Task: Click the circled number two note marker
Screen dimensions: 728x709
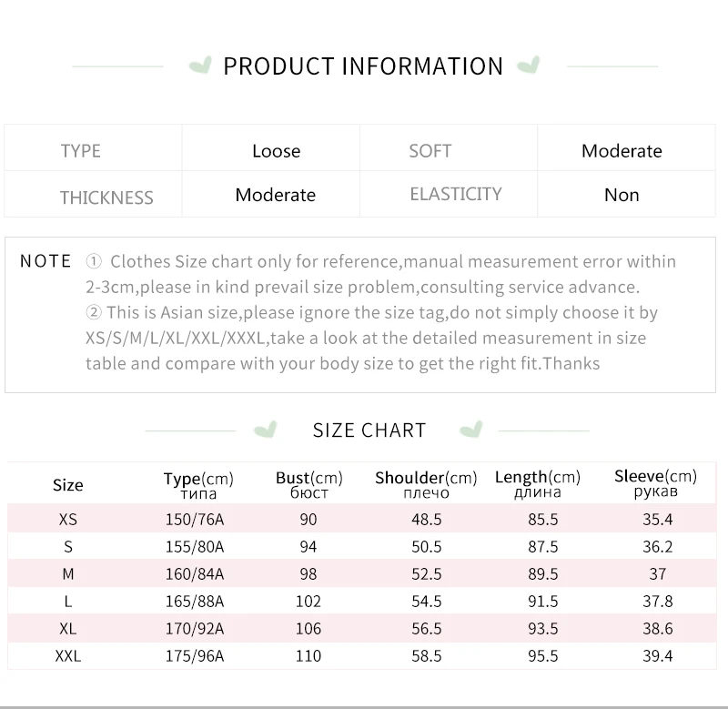Action: point(94,313)
